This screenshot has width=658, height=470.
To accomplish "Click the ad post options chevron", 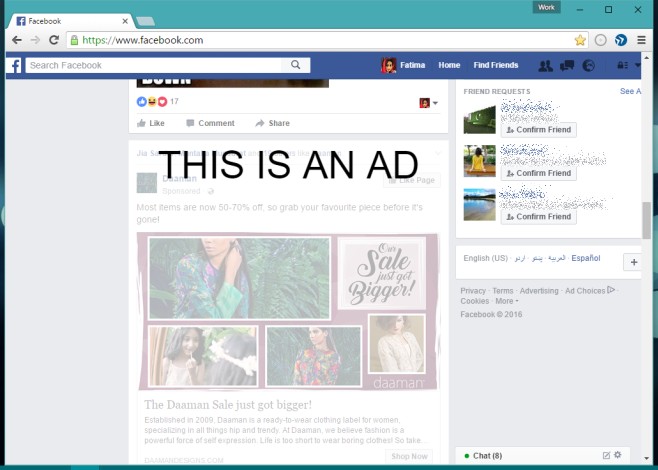I will (437, 154).
